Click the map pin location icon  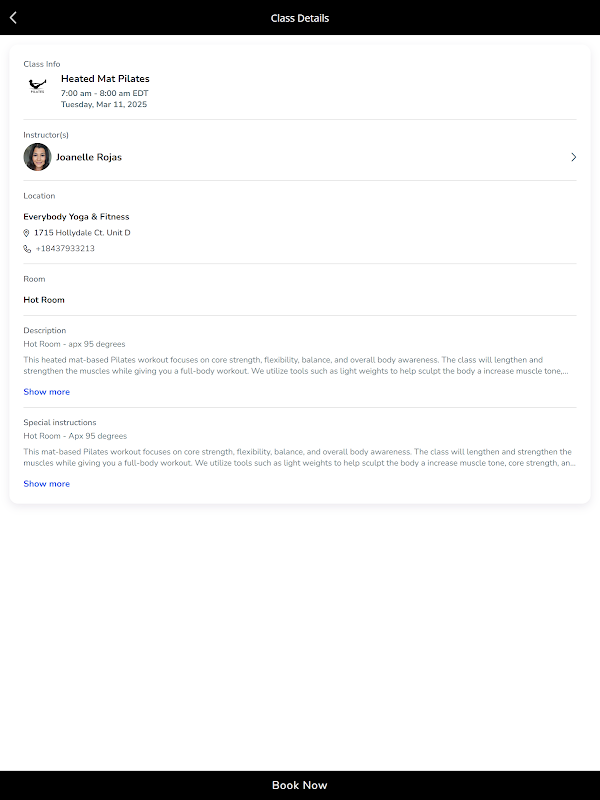[27, 233]
